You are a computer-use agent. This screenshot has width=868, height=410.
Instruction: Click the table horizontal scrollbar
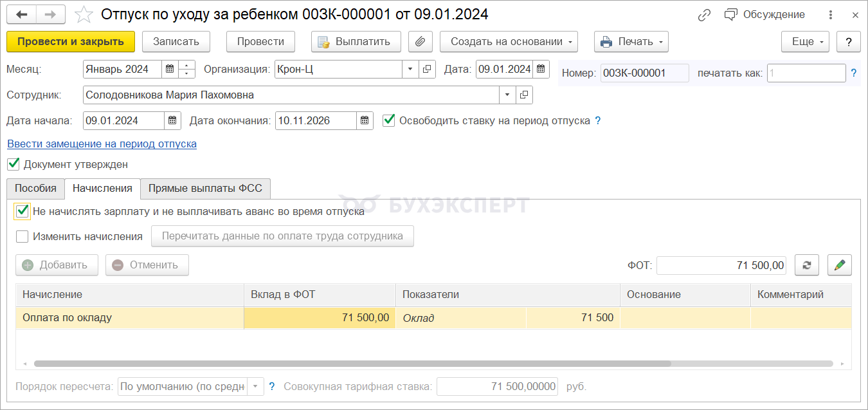(x=352, y=364)
